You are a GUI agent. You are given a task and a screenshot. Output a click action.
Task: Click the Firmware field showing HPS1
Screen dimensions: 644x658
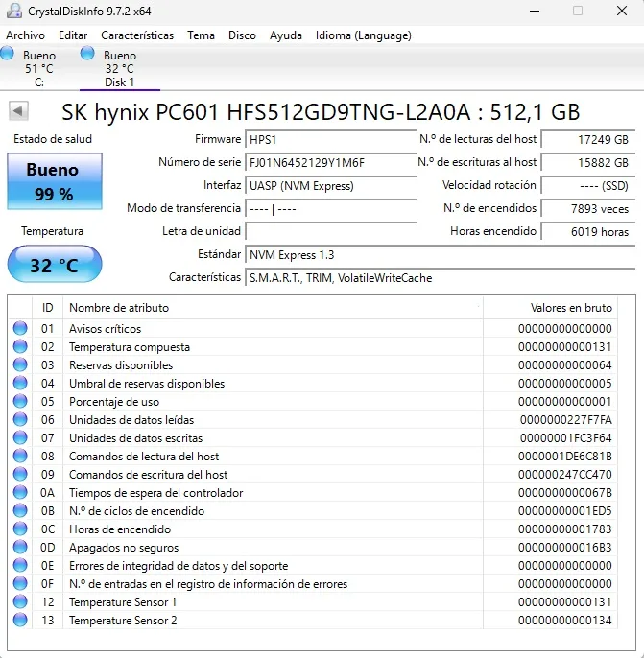pos(331,139)
